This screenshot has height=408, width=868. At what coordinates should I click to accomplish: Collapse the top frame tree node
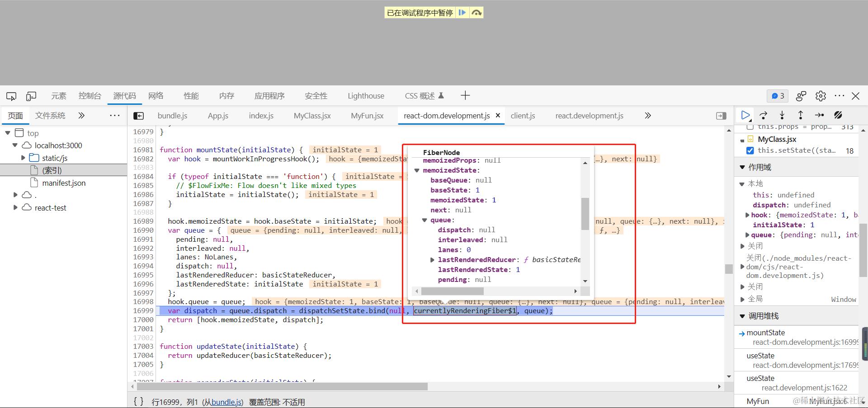(x=8, y=133)
